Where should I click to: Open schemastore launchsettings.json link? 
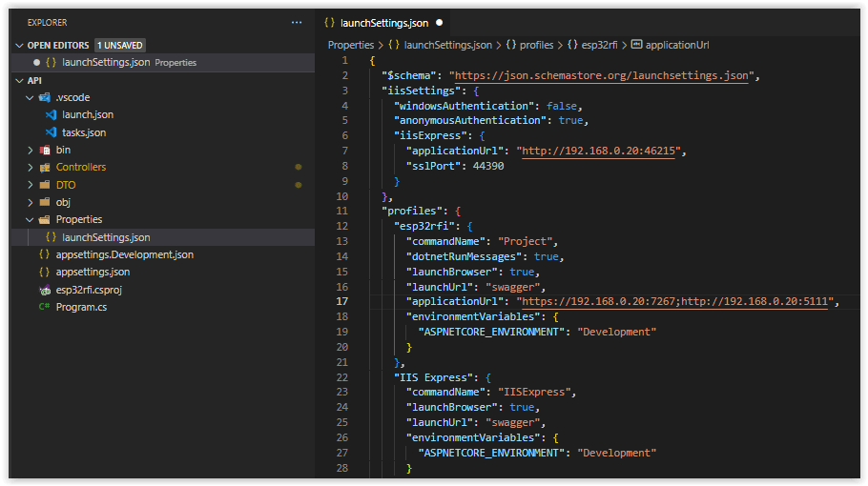601,75
